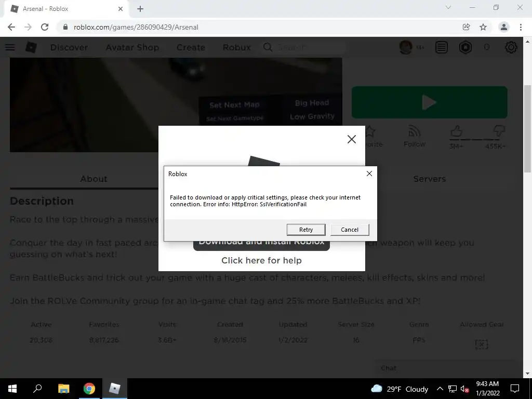
Task: Bookmark this page with the star
Action: click(x=483, y=27)
